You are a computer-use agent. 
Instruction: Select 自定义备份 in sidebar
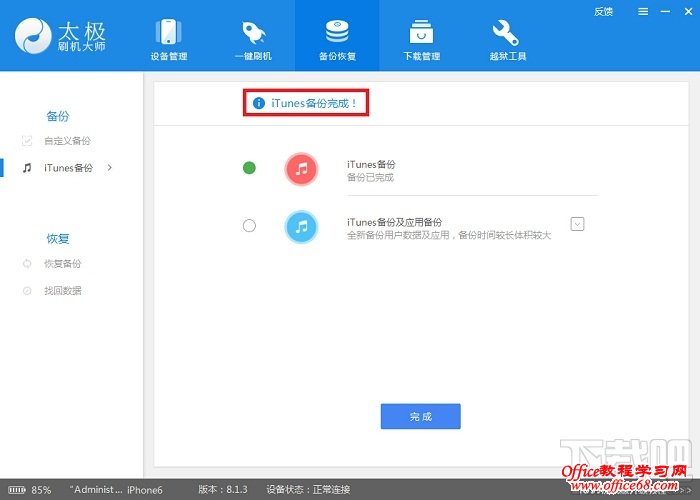coord(67,141)
